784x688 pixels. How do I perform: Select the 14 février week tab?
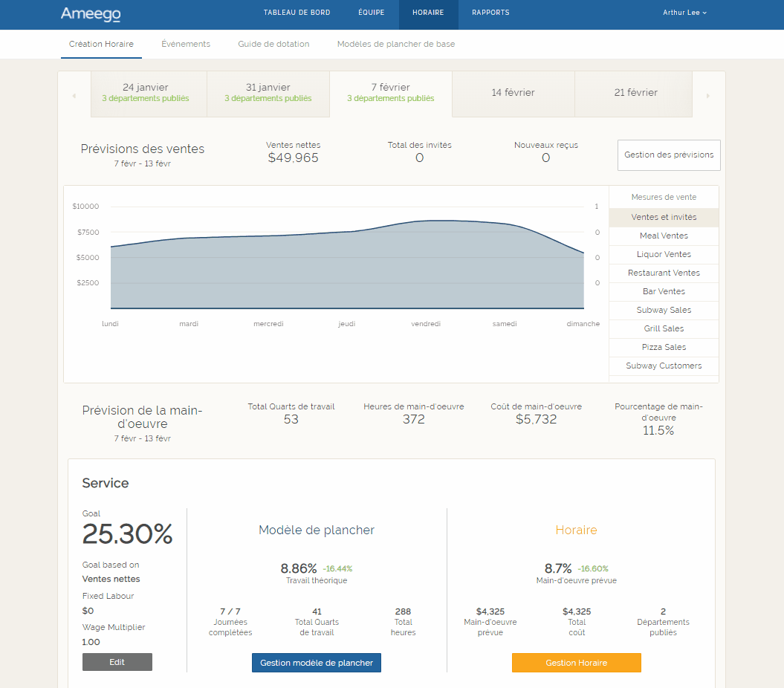click(x=513, y=93)
